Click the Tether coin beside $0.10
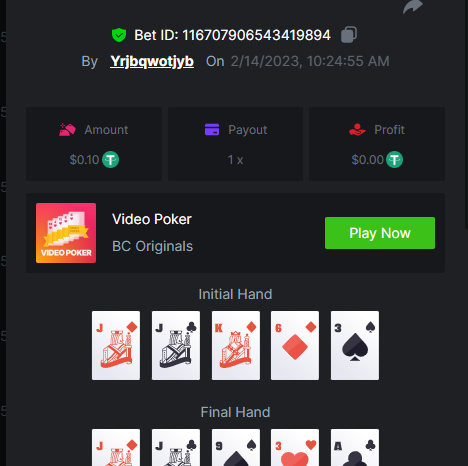Screen dimensions: 468x466 [x=110, y=160]
